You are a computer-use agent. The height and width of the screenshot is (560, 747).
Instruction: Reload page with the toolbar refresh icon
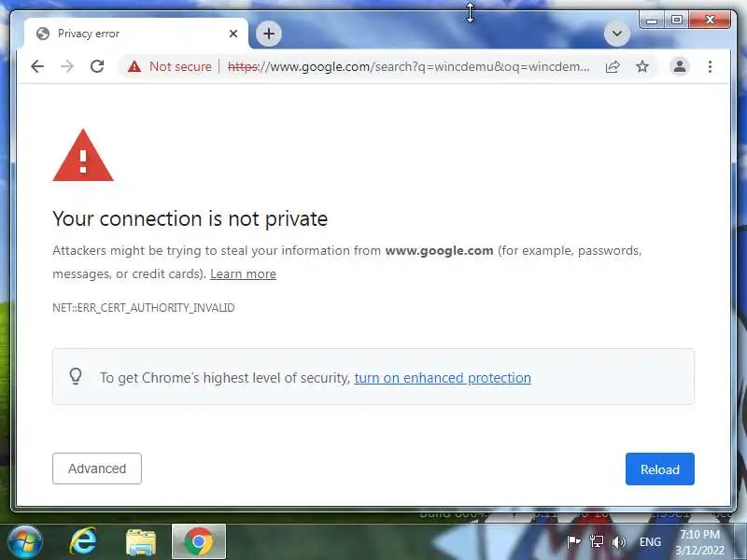pyautogui.click(x=97, y=66)
